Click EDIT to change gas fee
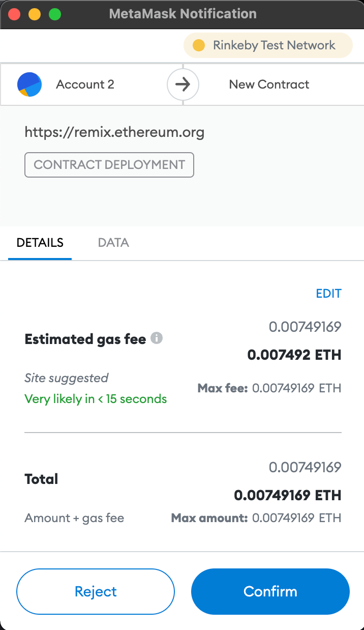Screen dimensions: 364x630 click(328, 294)
